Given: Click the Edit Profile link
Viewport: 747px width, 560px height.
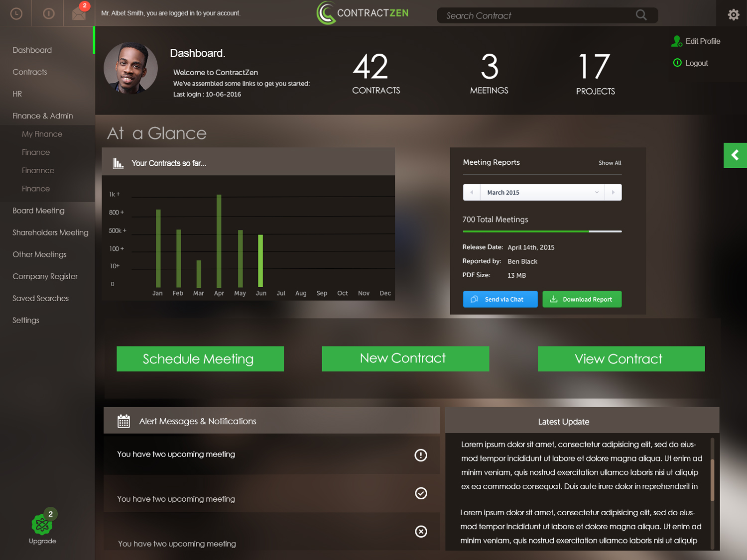Looking at the screenshot, I should coord(703,41).
